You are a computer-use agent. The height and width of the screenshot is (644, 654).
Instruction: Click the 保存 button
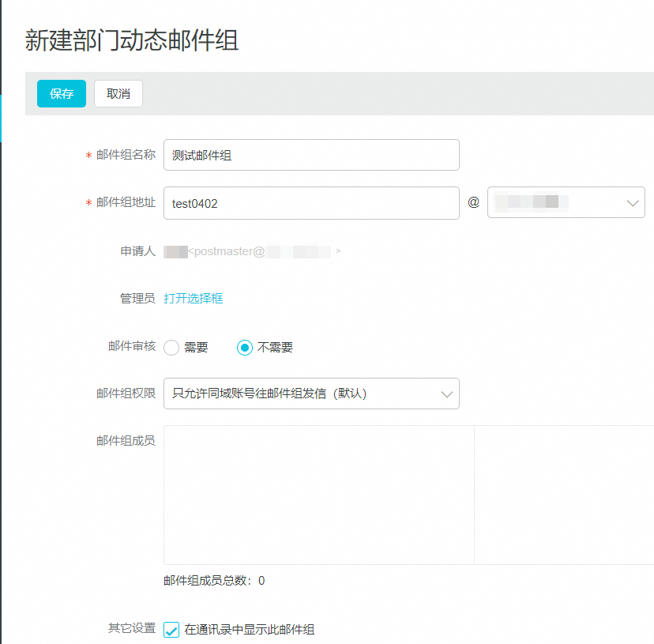62,93
